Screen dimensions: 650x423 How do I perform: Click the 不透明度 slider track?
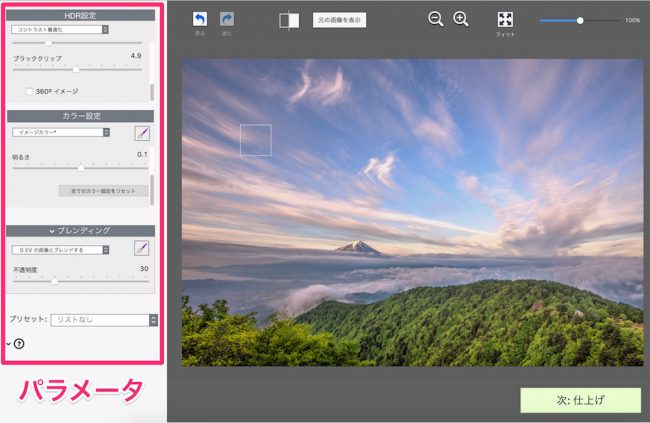pyautogui.click(x=80, y=281)
